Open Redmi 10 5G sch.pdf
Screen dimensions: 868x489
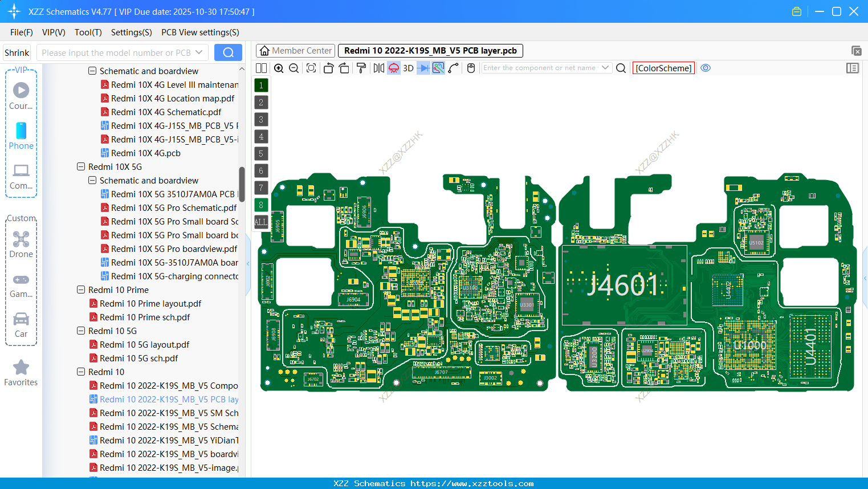point(138,358)
